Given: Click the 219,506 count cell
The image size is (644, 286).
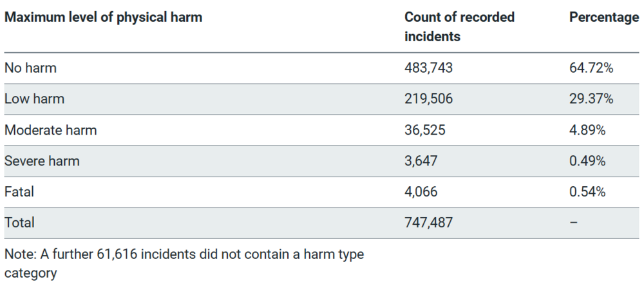Looking at the screenshot, I should tap(428, 99).
